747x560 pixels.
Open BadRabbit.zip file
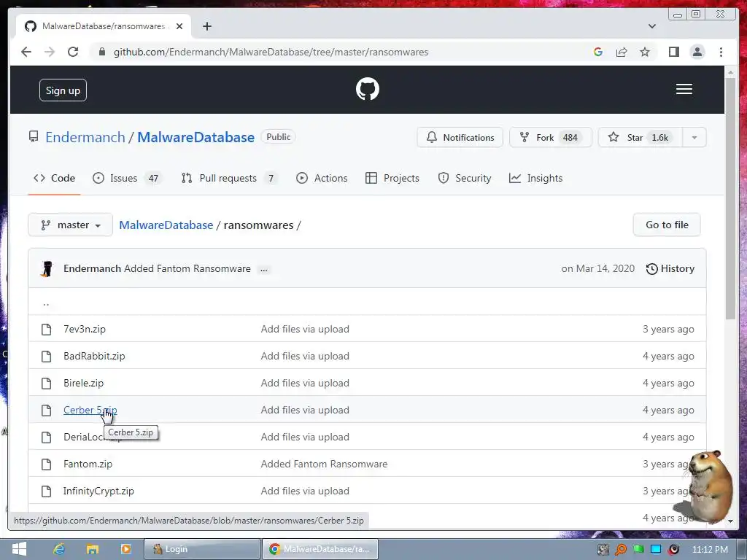coord(94,356)
